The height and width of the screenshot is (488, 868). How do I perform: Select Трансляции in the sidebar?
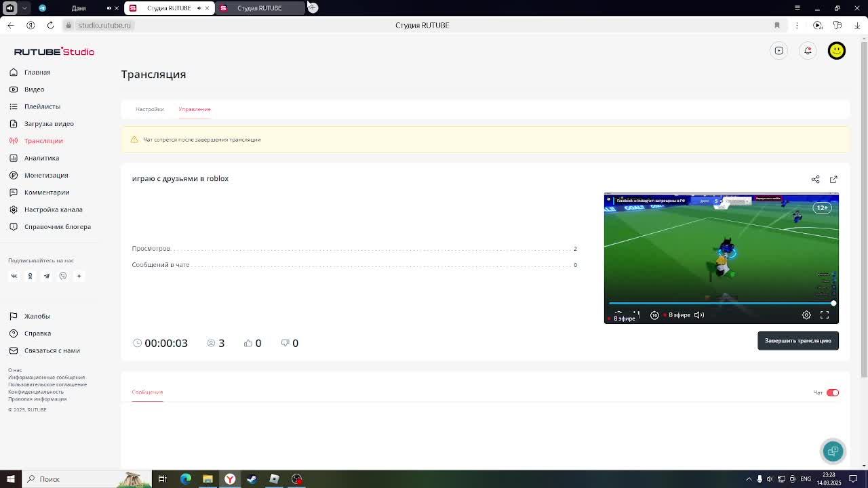coord(37,140)
